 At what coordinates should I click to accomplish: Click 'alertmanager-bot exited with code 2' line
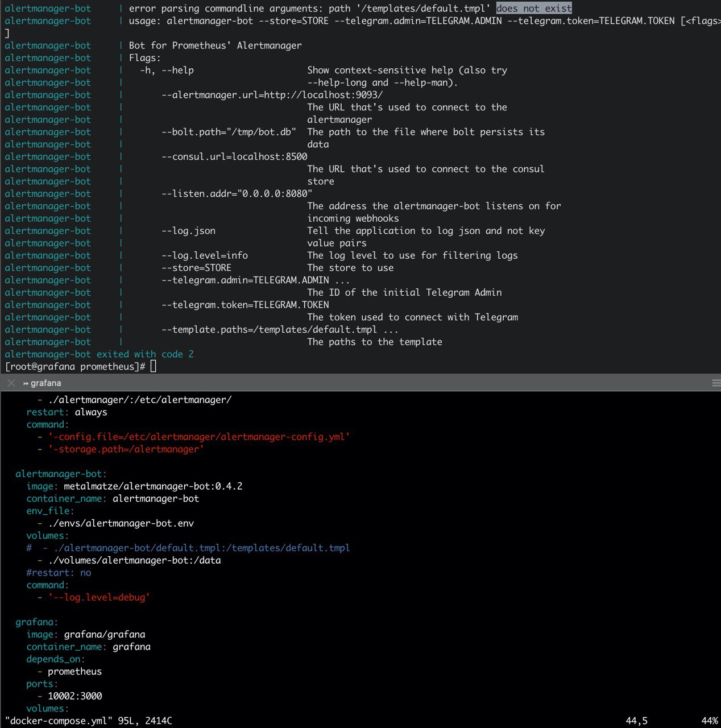pyautogui.click(x=99, y=354)
